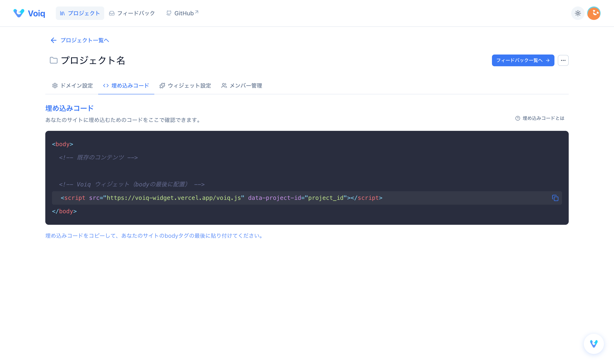Switch to the メンバー管理 tab
The image size is (614, 364).
(x=242, y=86)
